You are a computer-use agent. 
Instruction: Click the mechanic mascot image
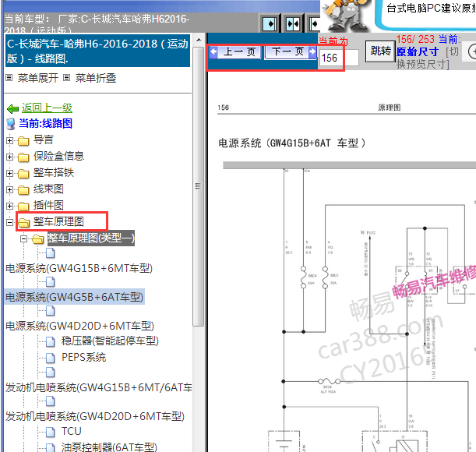click(346, 16)
